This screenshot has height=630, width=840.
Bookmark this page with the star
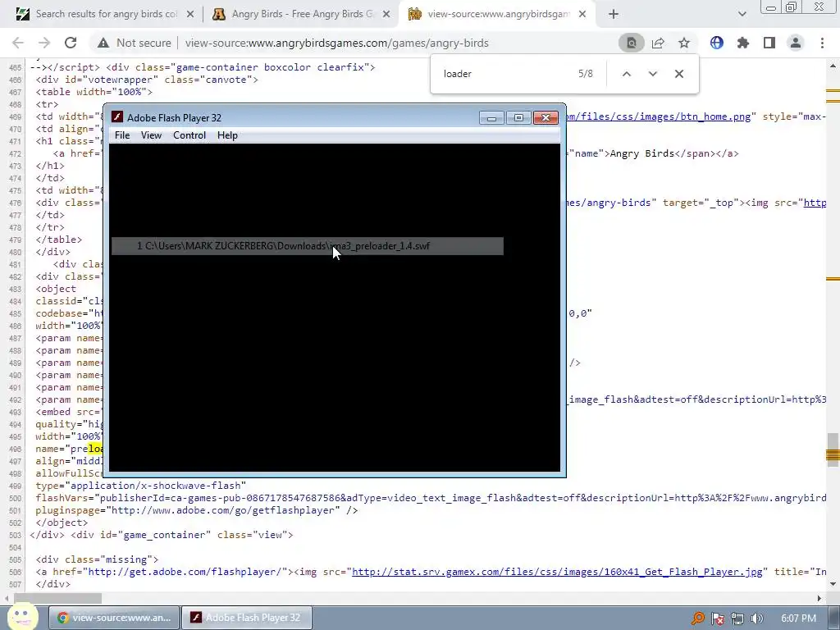click(x=684, y=43)
